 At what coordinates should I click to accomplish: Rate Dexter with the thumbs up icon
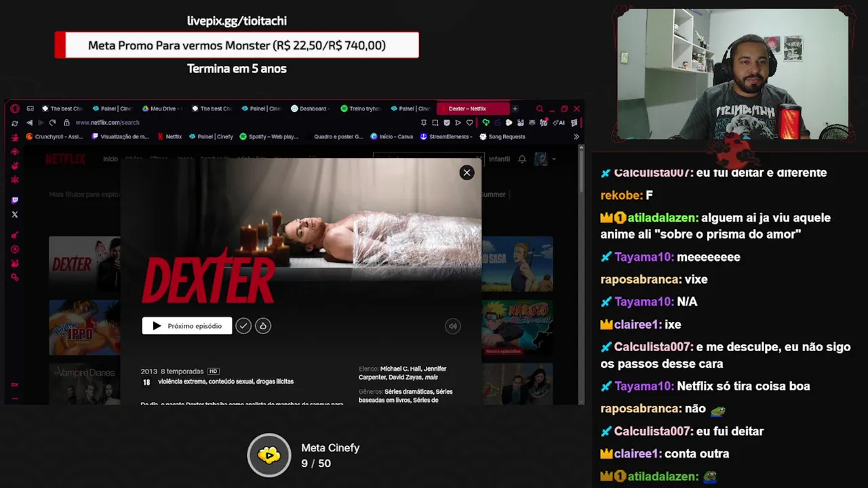263,326
